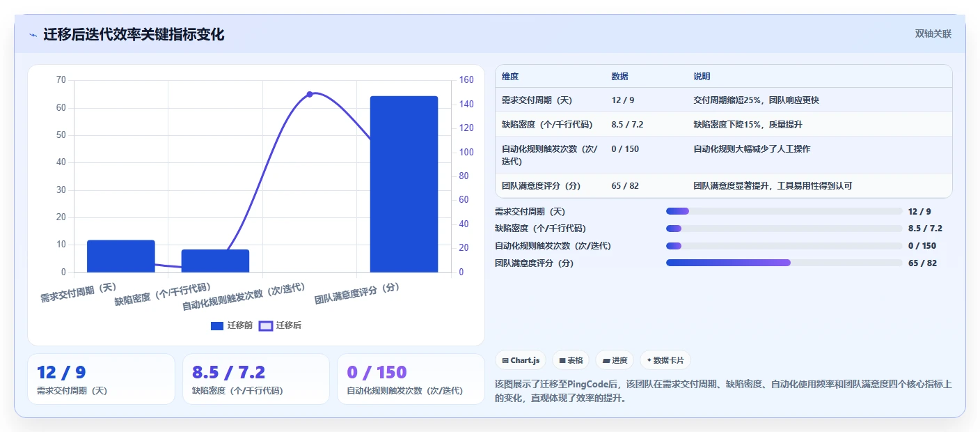Image resolution: width=980 pixels, height=432 pixels.
Task: Select the header title 迁移后迭代效率关键指标变化
Action: tap(134, 35)
